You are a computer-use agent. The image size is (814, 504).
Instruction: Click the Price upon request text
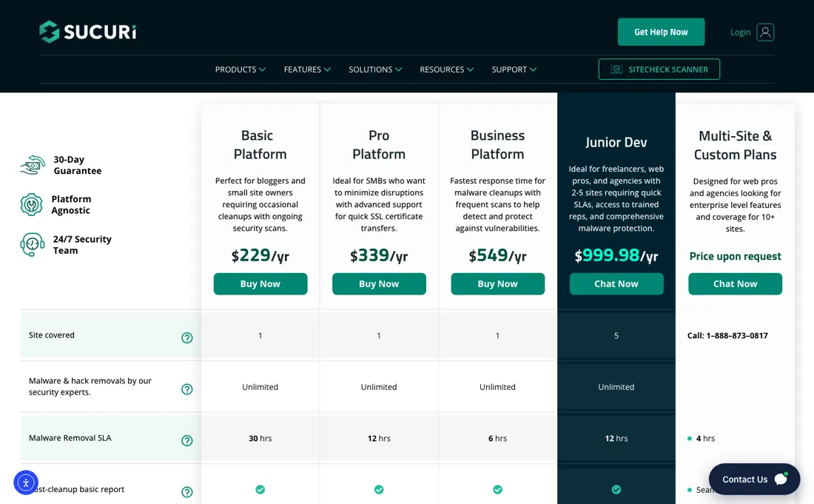735,256
